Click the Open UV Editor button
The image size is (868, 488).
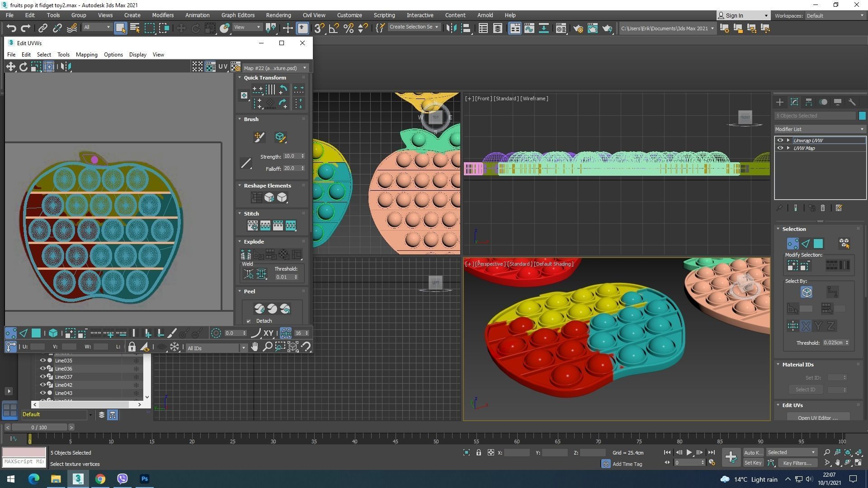click(x=817, y=418)
